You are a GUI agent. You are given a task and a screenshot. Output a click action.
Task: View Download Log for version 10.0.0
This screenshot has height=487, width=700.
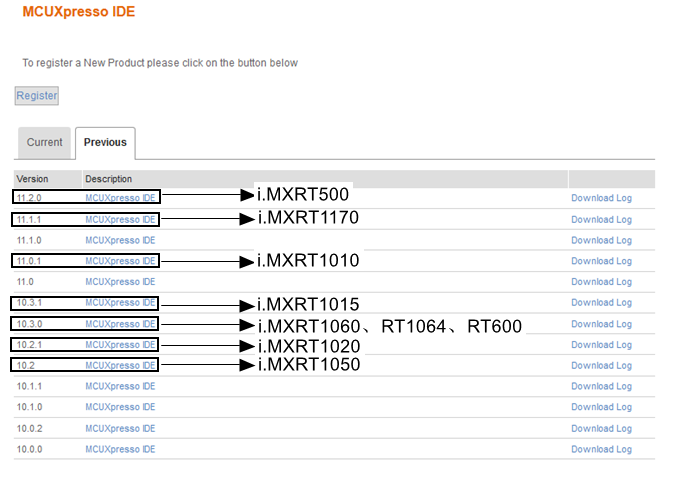pyautogui.click(x=601, y=449)
